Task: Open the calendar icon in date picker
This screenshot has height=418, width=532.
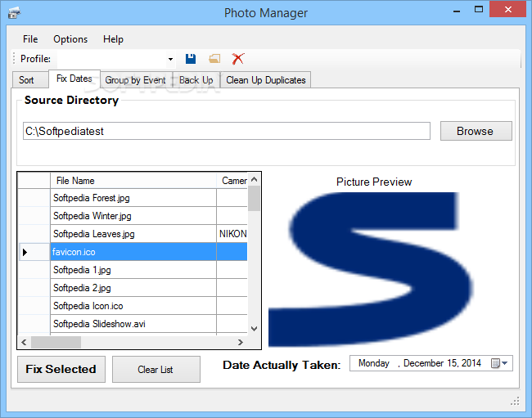Action: pyautogui.click(x=495, y=363)
